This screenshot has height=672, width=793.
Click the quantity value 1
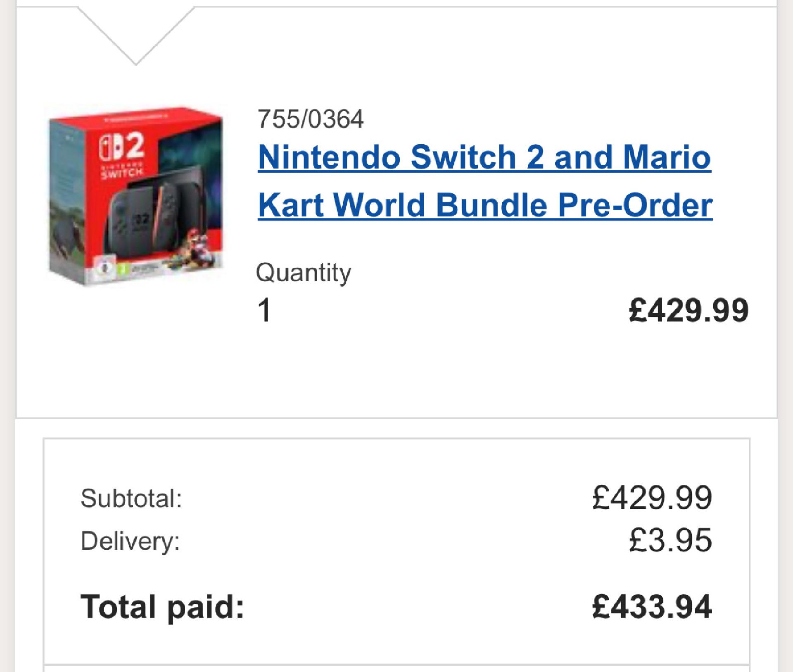point(264,310)
